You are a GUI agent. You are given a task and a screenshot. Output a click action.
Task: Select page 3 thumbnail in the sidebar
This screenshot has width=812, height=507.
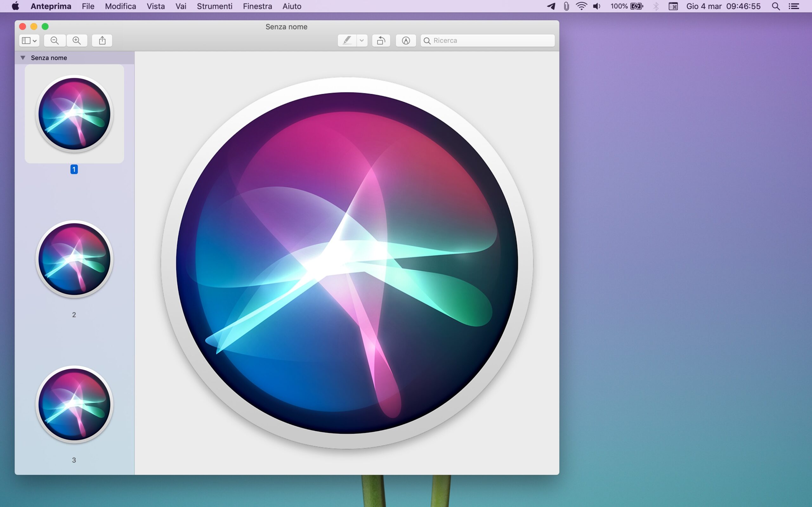(x=74, y=404)
